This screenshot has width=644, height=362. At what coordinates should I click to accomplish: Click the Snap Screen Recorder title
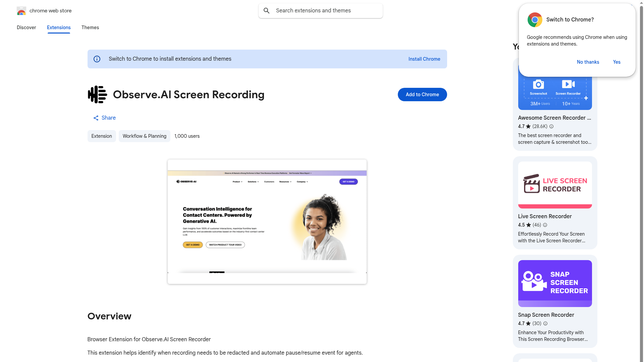coord(546,315)
